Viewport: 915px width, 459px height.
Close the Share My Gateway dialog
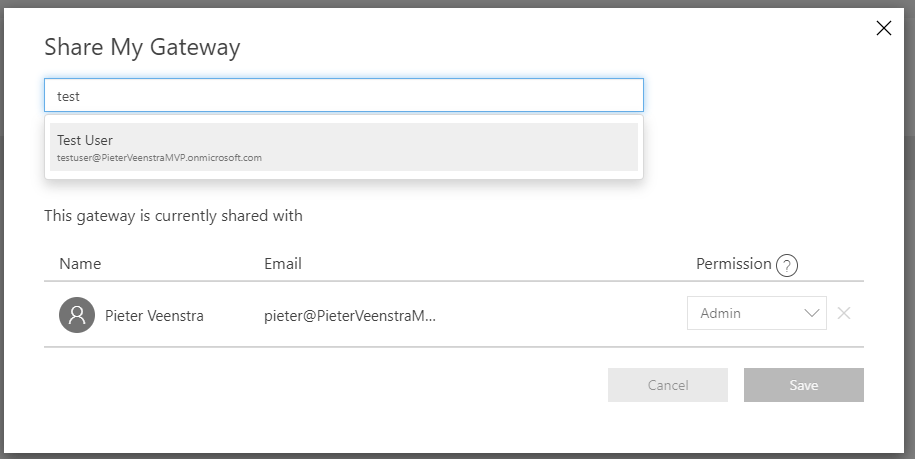point(883,27)
